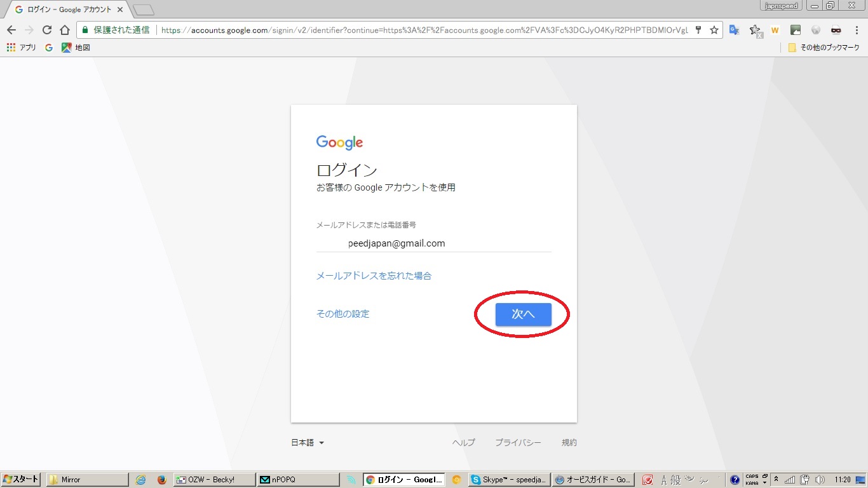
Task: Open the ヘルプ link
Action: [x=463, y=443]
